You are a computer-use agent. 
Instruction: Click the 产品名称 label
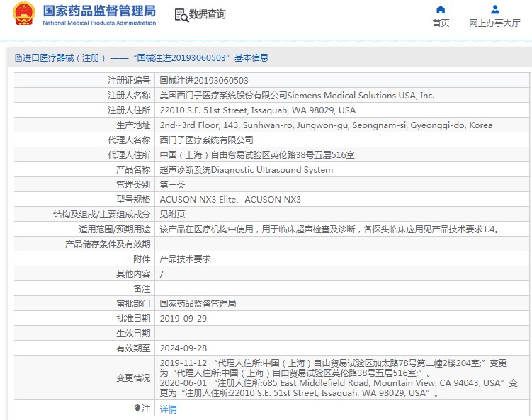133,169
